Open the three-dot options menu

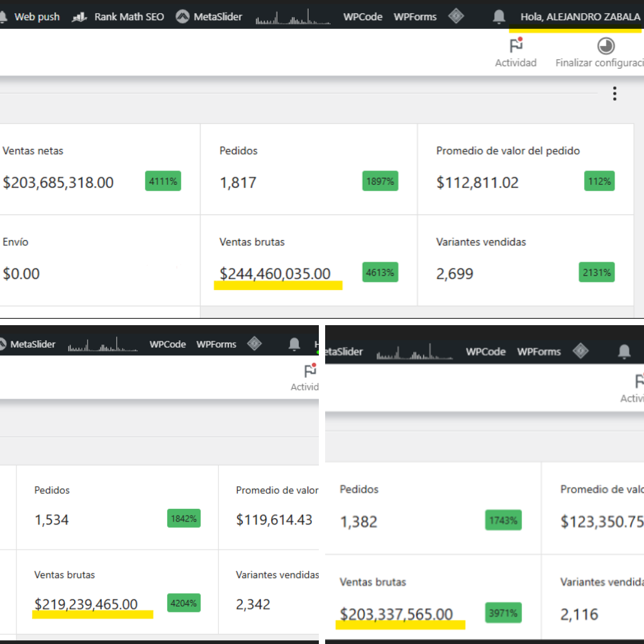coord(614,94)
